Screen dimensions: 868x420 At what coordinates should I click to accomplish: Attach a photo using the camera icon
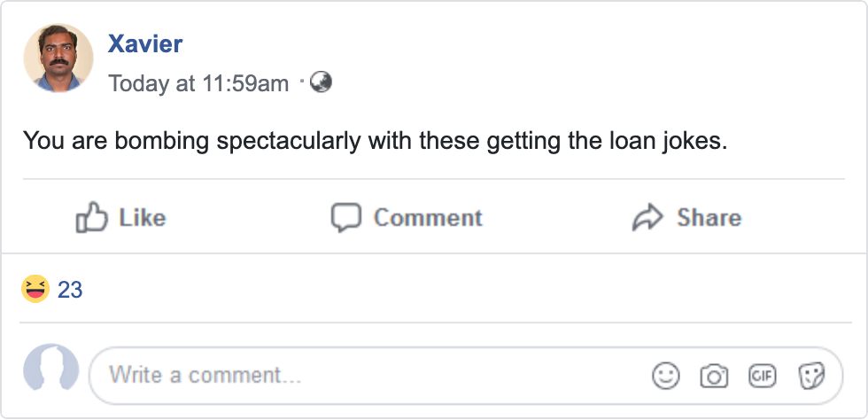click(x=714, y=376)
